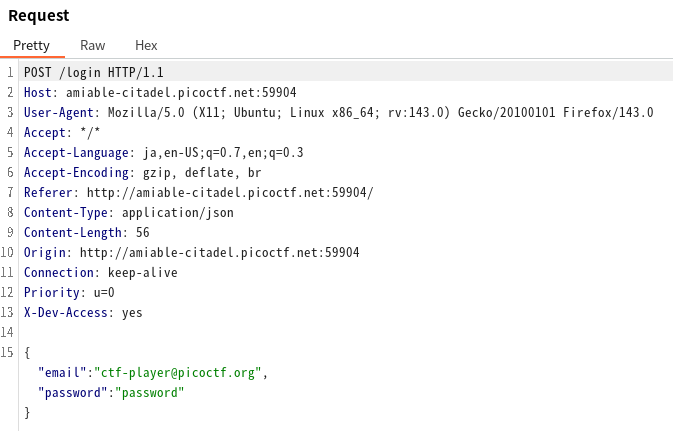Select the Pretty tab
The height and width of the screenshot is (431, 673).
(31, 45)
